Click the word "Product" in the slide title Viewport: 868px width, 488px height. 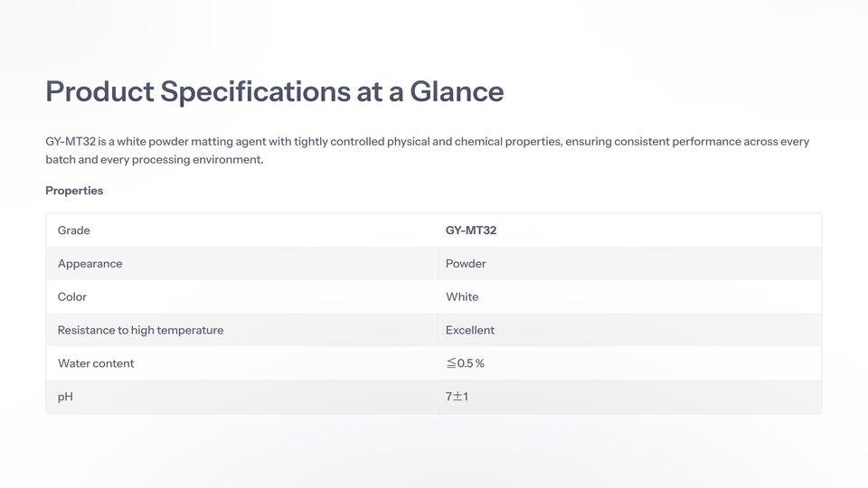point(99,91)
